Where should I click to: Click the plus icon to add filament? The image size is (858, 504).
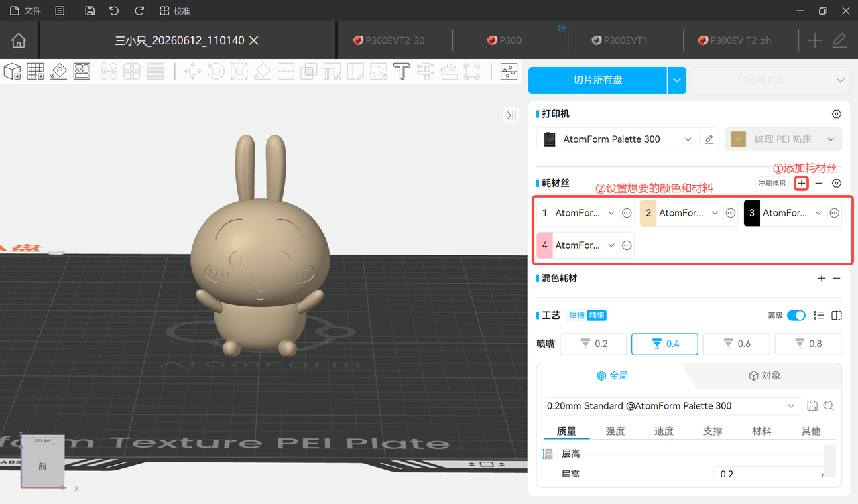[x=802, y=183]
